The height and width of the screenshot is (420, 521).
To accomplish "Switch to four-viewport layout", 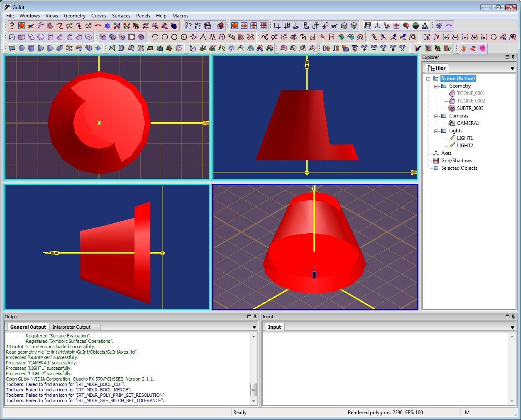I will pyautogui.click(x=263, y=26).
